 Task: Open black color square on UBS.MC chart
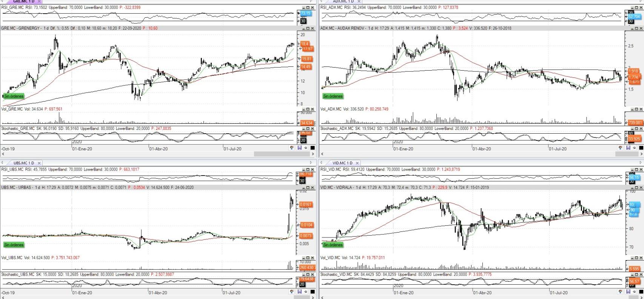pyautogui.click(x=313, y=291)
